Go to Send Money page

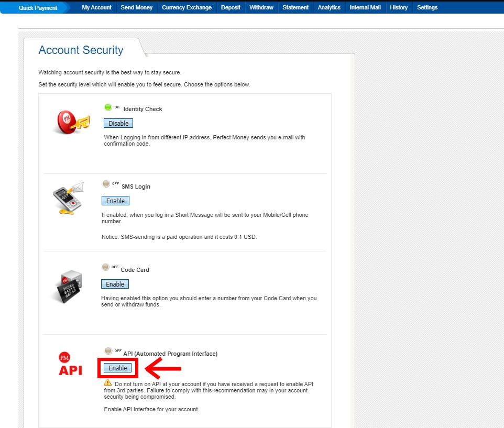tap(136, 8)
